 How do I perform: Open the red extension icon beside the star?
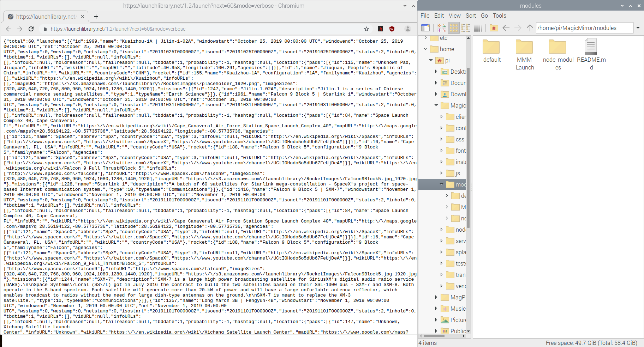tap(380, 29)
